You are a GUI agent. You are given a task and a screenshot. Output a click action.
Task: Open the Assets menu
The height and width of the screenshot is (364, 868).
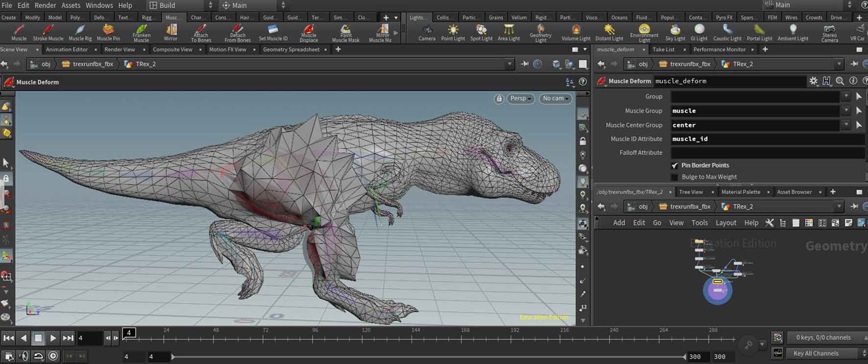71,5
